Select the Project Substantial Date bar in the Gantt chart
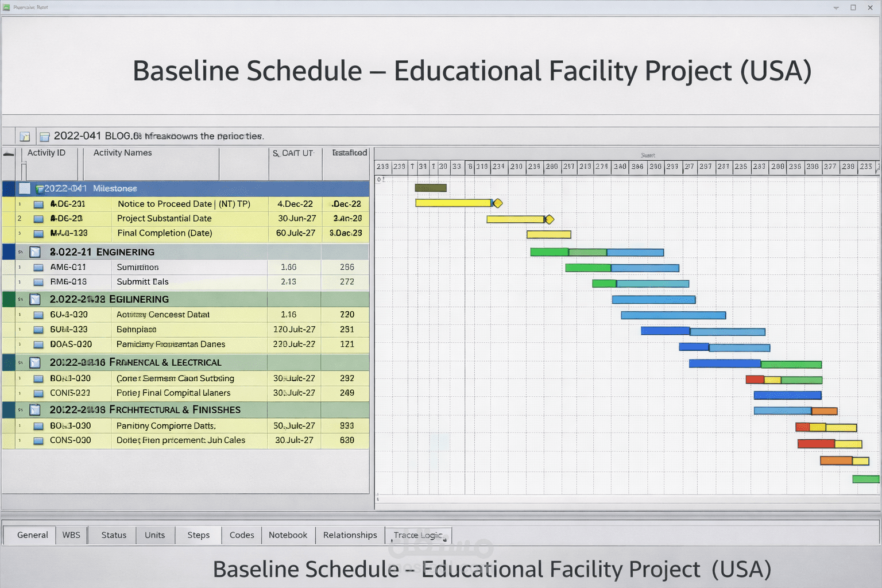Viewport: 882px width, 588px height. (x=515, y=219)
